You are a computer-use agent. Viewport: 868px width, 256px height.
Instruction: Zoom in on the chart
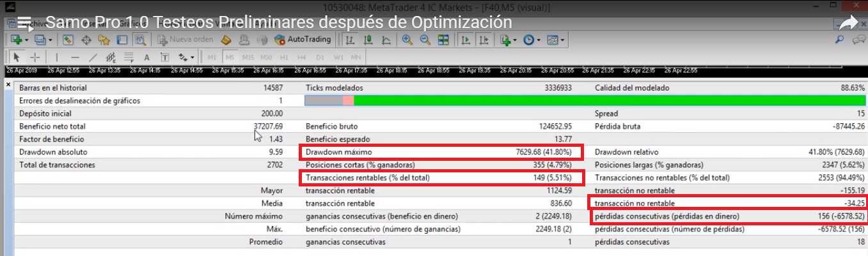tap(407, 40)
